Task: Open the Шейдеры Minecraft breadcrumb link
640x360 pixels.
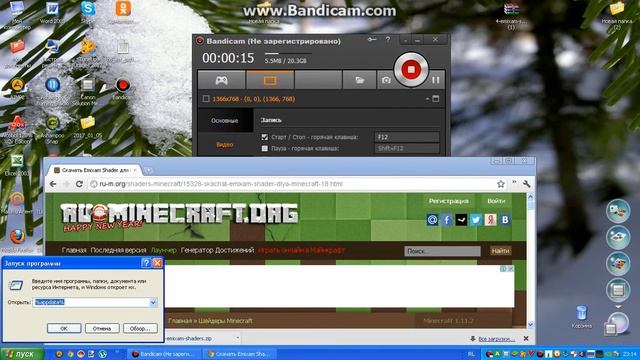Action: [x=225, y=321]
